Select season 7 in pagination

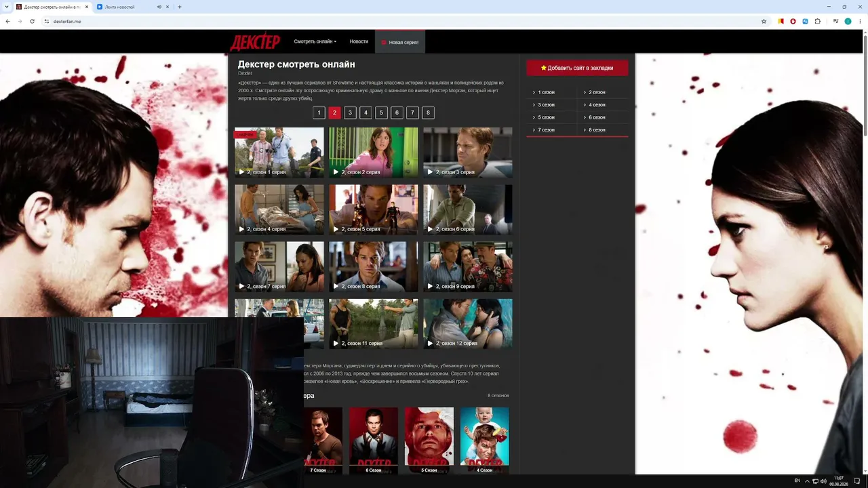412,113
